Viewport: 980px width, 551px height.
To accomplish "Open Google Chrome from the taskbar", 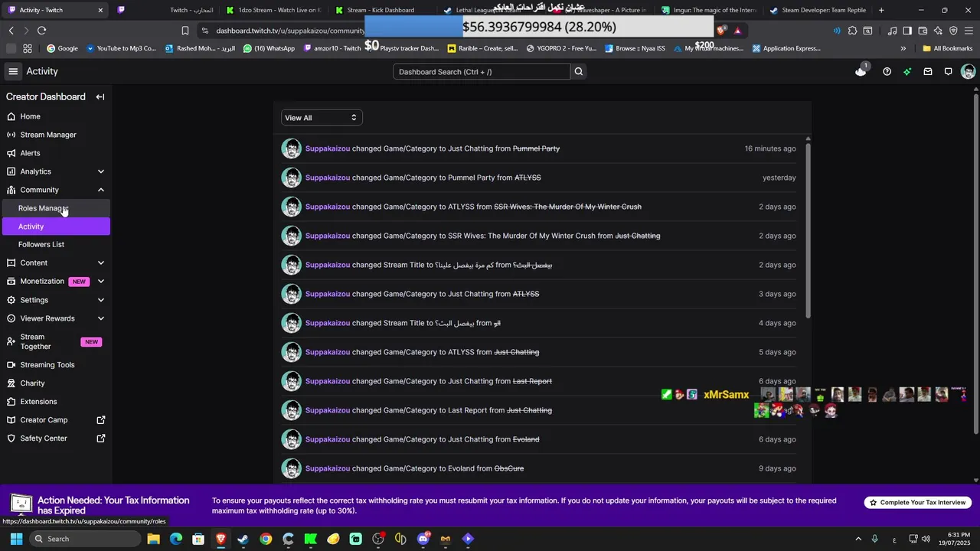I will (266, 539).
